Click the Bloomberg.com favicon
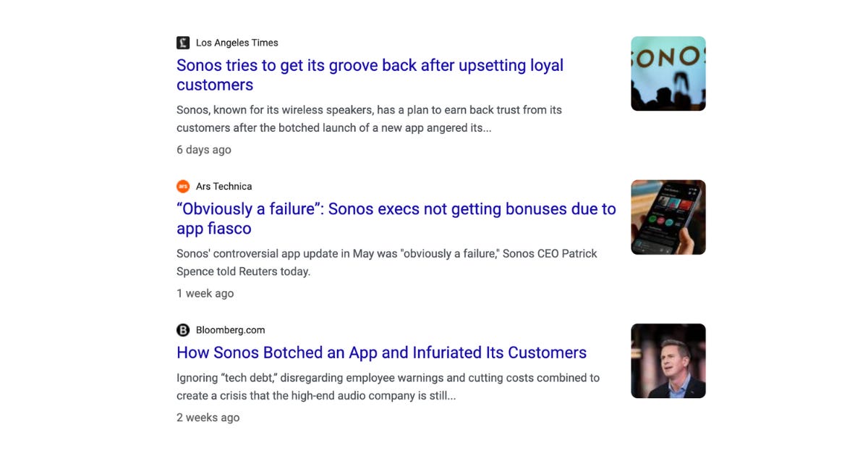Viewport: 868px width, 456px height. click(x=183, y=330)
